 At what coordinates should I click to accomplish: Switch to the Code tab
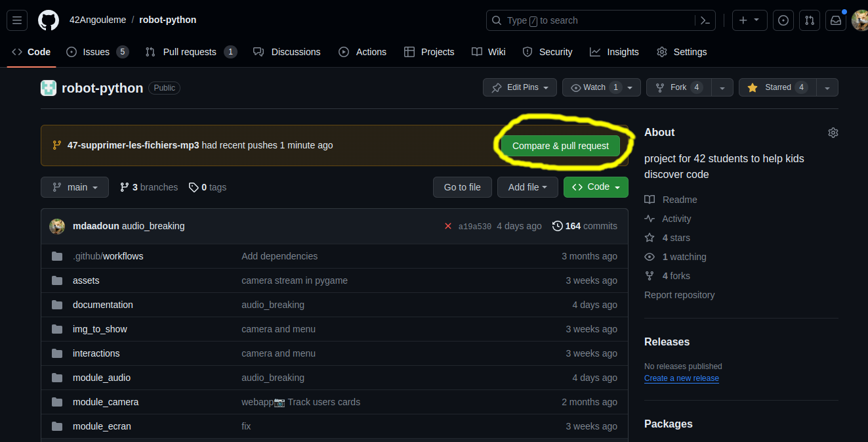(31, 52)
